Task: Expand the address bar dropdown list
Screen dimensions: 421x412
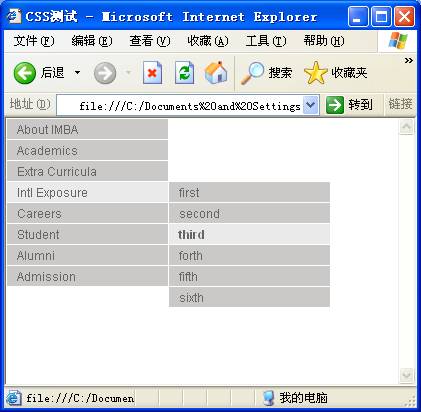Action: (310, 105)
